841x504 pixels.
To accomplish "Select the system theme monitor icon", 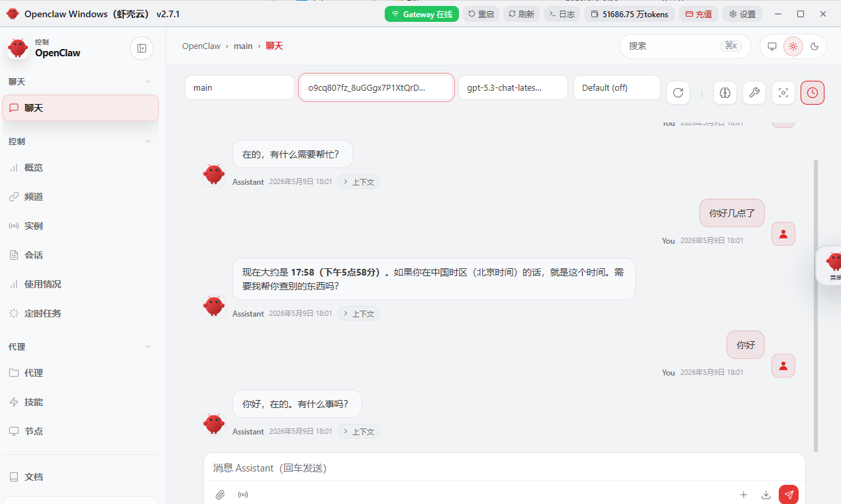I will [x=772, y=46].
